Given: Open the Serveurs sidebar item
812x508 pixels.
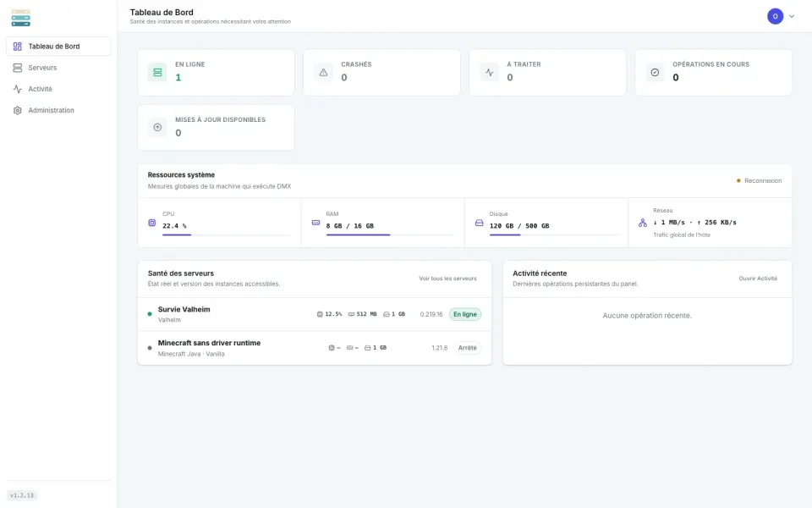Looking at the screenshot, I should click(x=58, y=68).
